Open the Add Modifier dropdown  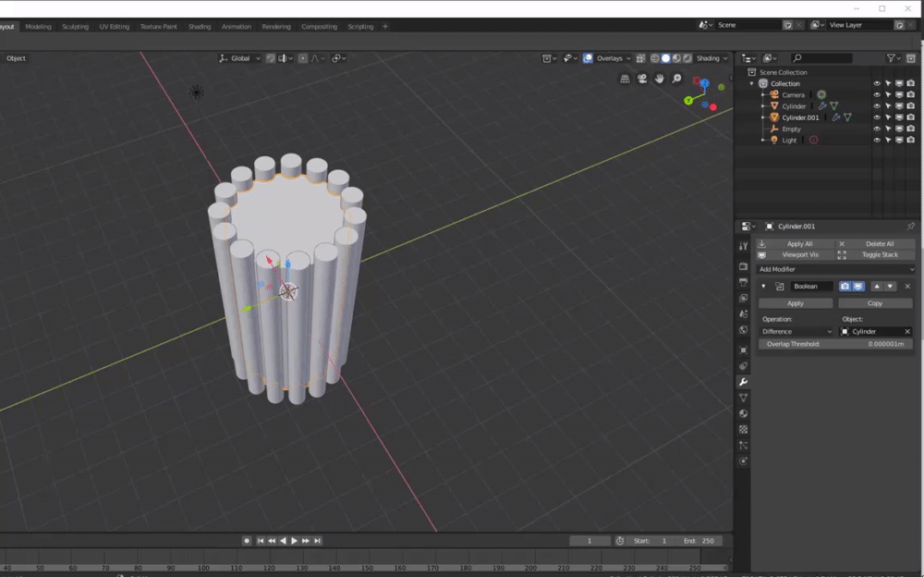click(834, 269)
